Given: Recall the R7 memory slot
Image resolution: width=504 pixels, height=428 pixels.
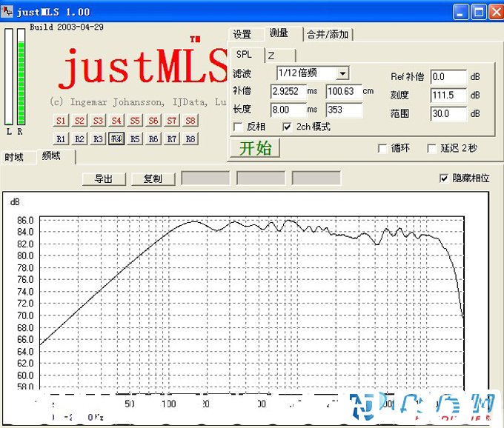Looking at the screenshot, I should [x=172, y=139].
